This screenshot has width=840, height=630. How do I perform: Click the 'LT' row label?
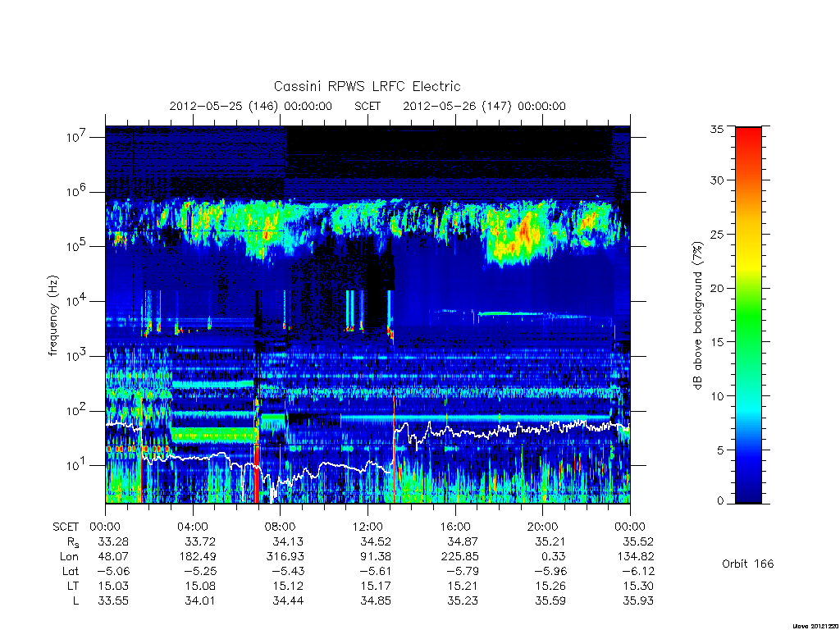72,586
